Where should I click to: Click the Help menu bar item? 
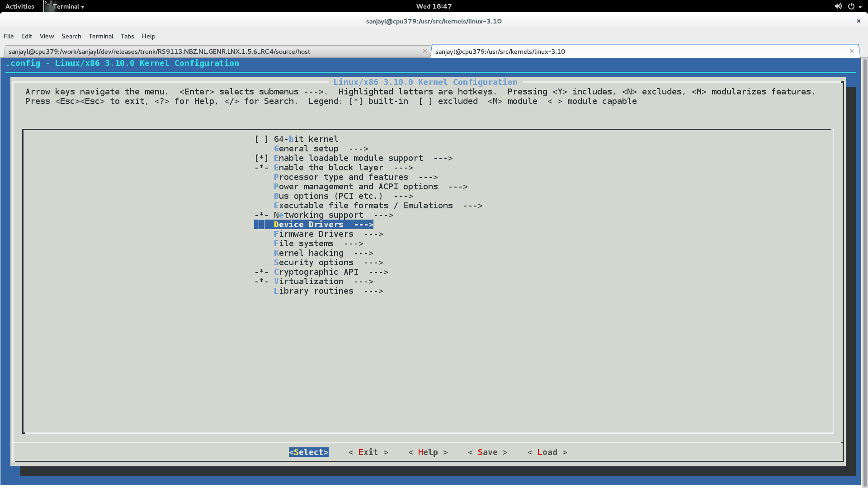tap(148, 36)
